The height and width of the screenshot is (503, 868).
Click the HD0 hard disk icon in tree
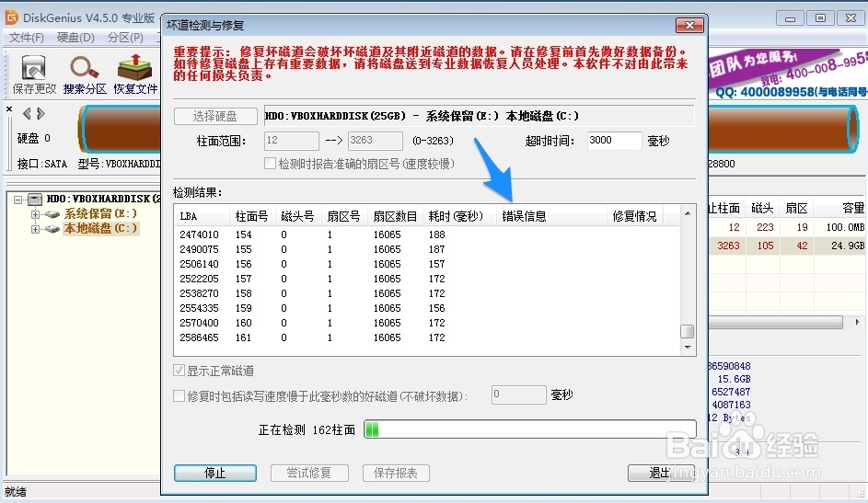(35, 199)
